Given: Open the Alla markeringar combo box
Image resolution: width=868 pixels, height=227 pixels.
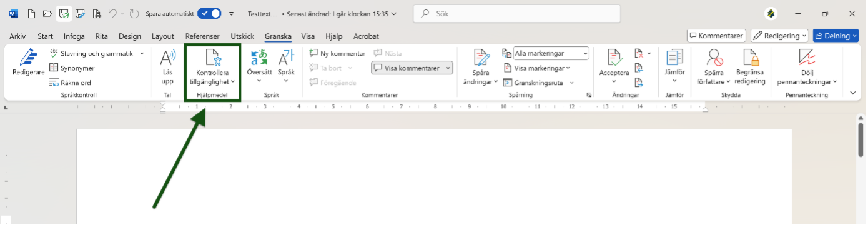Looking at the screenshot, I should (551, 54).
